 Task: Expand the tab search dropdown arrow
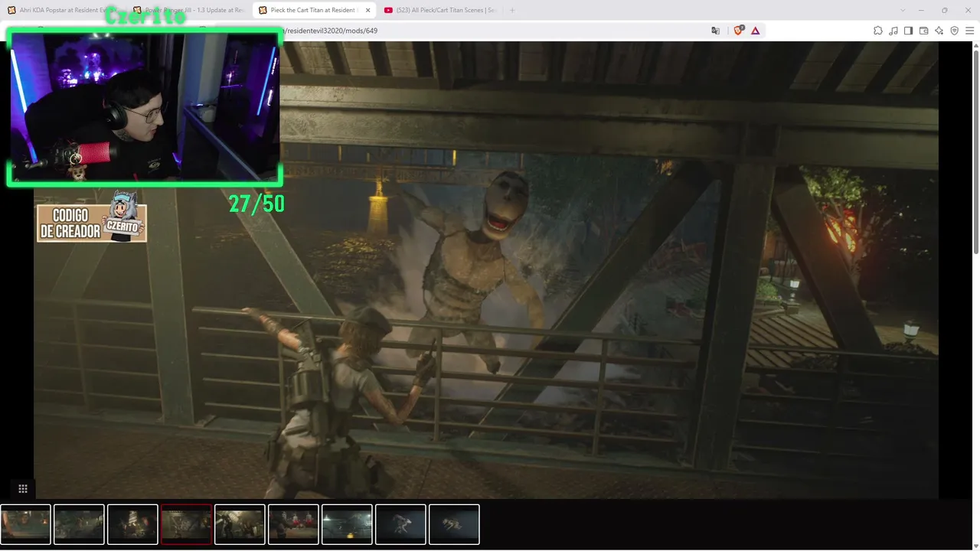pyautogui.click(x=904, y=10)
